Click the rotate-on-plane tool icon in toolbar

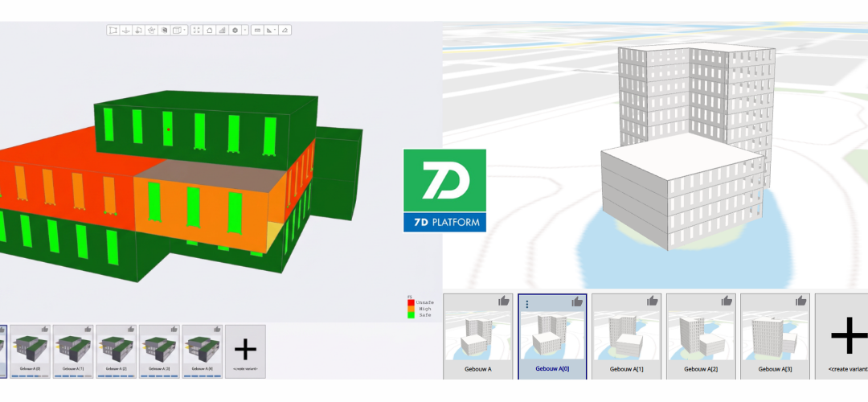coord(138,31)
